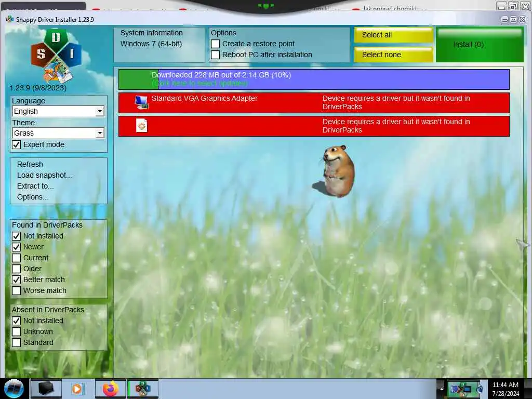This screenshot has height=399, width=532.
Task: Click the version 1.23.9 (9/8/2023) label
Action: coord(38,88)
